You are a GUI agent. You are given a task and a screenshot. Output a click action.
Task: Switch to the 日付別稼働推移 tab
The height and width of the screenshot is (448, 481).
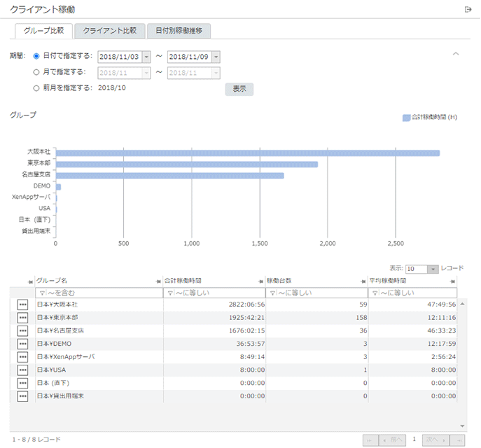click(x=179, y=31)
